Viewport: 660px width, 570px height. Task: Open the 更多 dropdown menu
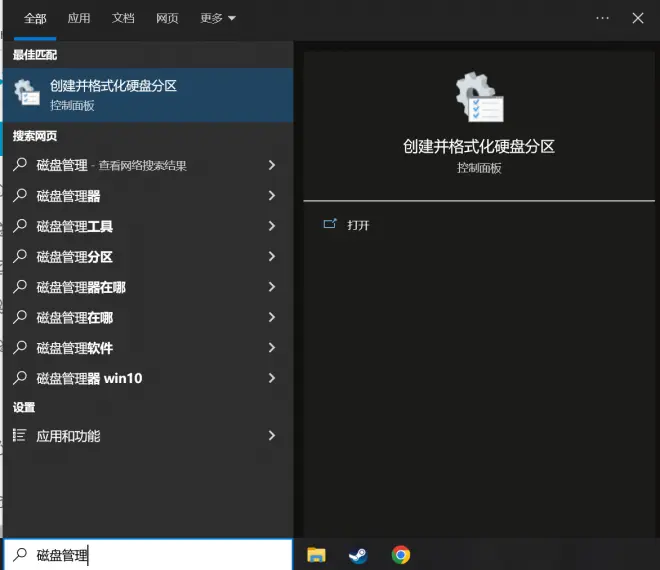click(218, 18)
